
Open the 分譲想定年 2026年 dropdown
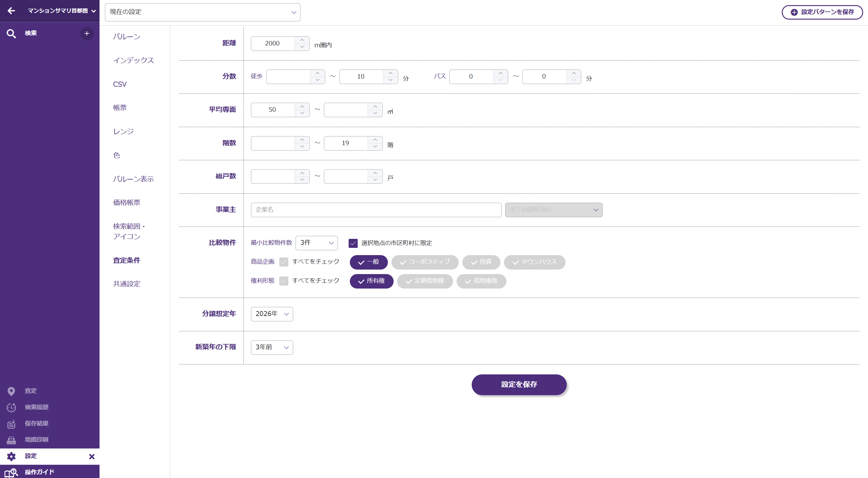point(271,314)
